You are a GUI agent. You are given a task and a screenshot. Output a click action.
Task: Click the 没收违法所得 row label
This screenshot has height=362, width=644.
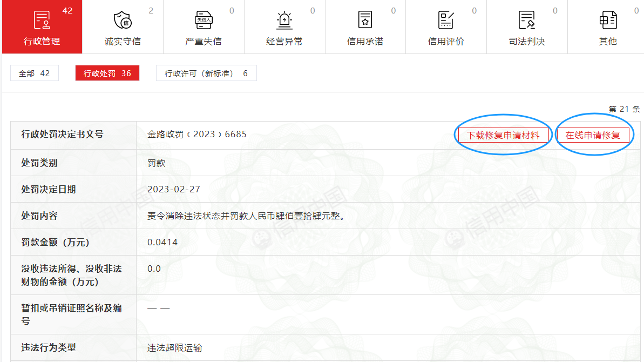pos(71,275)
